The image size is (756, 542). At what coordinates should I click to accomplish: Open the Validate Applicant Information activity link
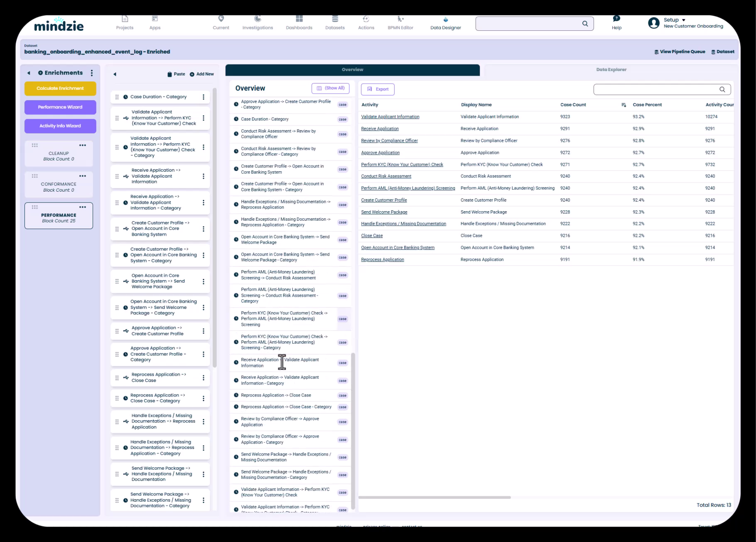pos(390,117)
